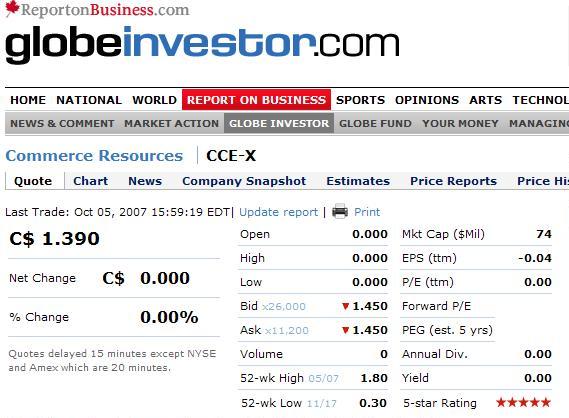
Task: Click the red down arrow beside Bid price
Action: point(345,307)
